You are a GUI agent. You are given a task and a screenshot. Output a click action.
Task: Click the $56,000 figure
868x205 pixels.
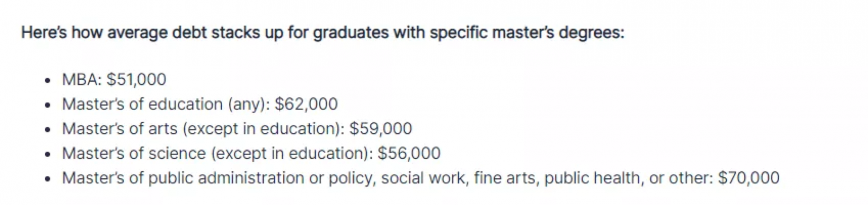tap(409, 153)
